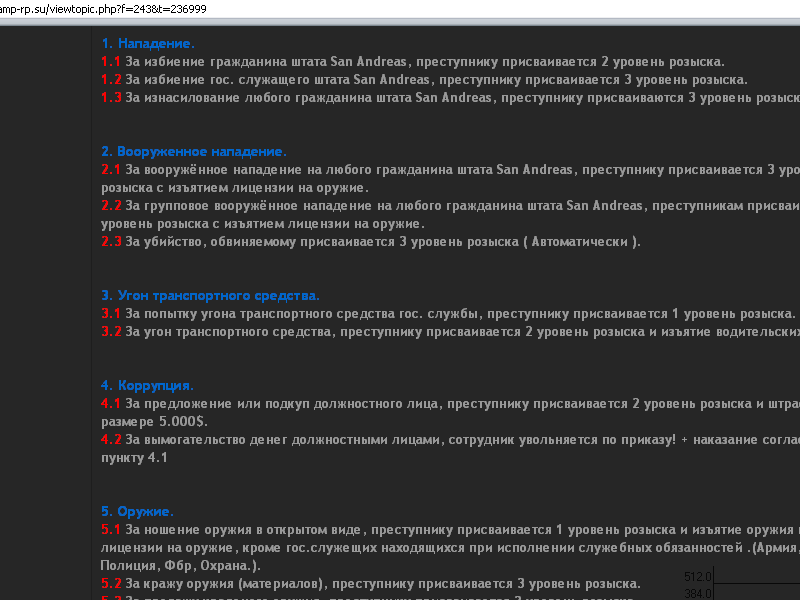Click heading '1. Нападение.'
The image size is (800, 600).
point(147,43)
